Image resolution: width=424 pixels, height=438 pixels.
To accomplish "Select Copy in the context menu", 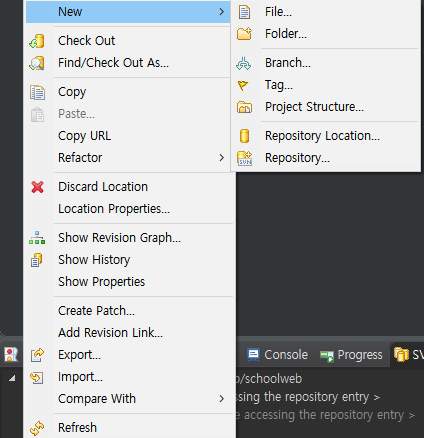I will click(128, 92).
